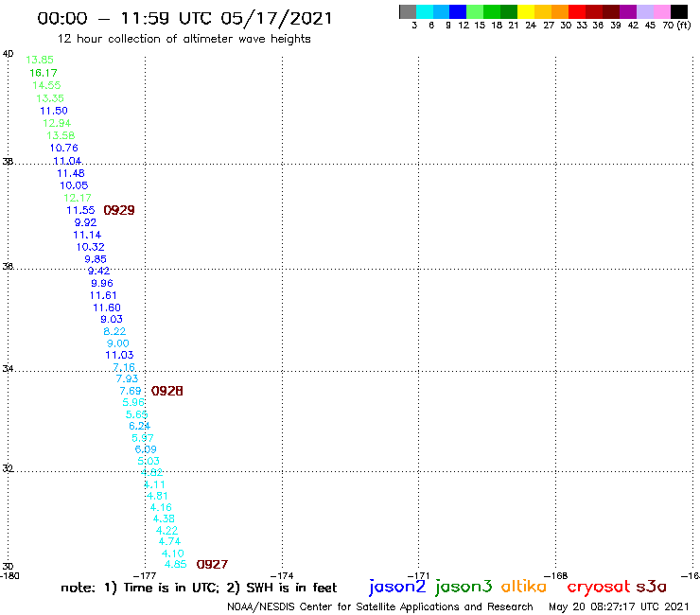Viewport: 700px width, 615px height.
Task: Select the 11.14 data value
Action: point(87,235)
